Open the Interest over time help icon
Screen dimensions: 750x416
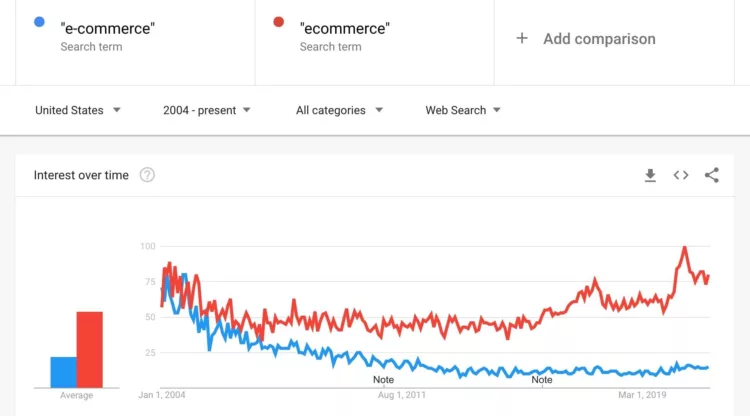pos(147,175)
